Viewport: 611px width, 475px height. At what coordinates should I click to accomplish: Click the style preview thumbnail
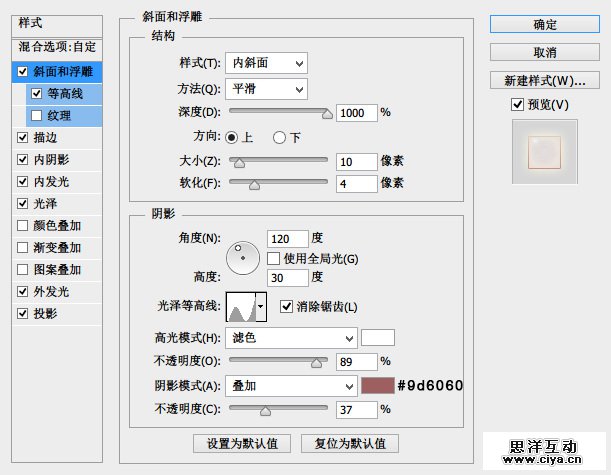[546, 151]
